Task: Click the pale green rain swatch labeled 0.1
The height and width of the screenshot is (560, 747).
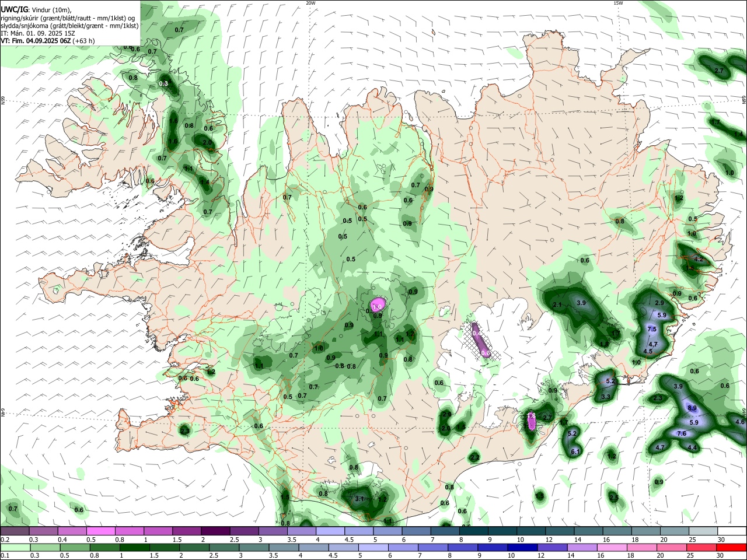Action: (x=15, y=547)
